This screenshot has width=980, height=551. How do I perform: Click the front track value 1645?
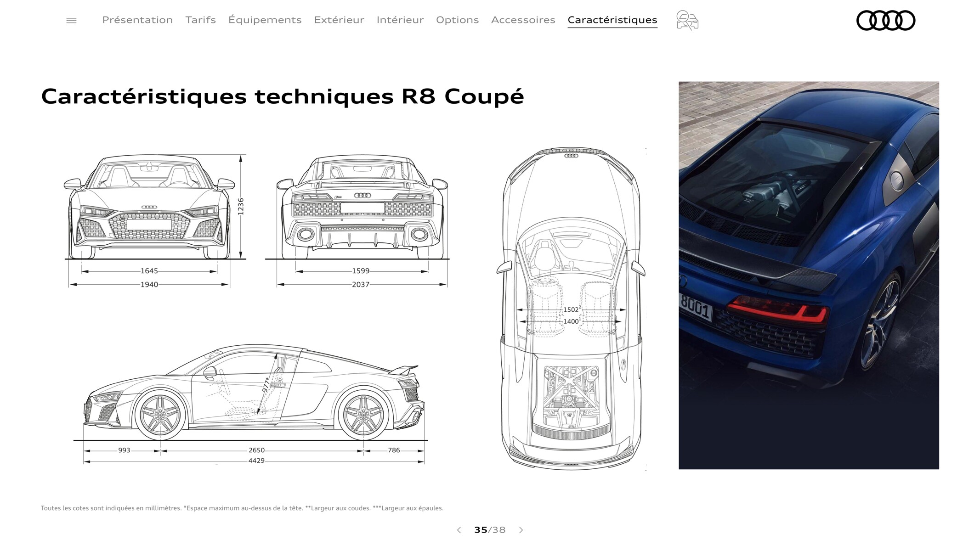(x=149, y=271)
